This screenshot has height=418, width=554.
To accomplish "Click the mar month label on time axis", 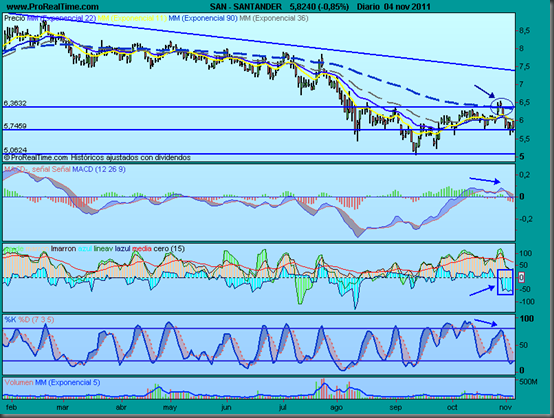I will pyautogui.click(x=63, y=407).
